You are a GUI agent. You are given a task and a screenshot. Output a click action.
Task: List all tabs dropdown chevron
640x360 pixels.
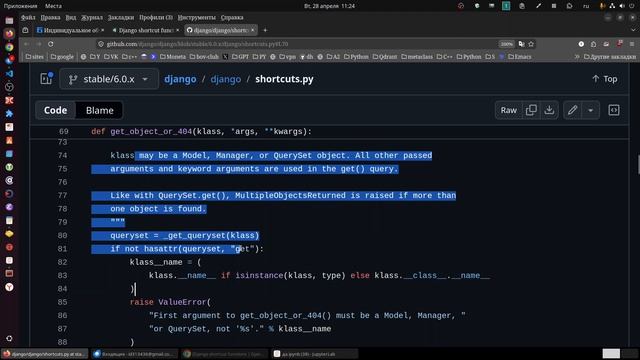click(x=633, y=30)
